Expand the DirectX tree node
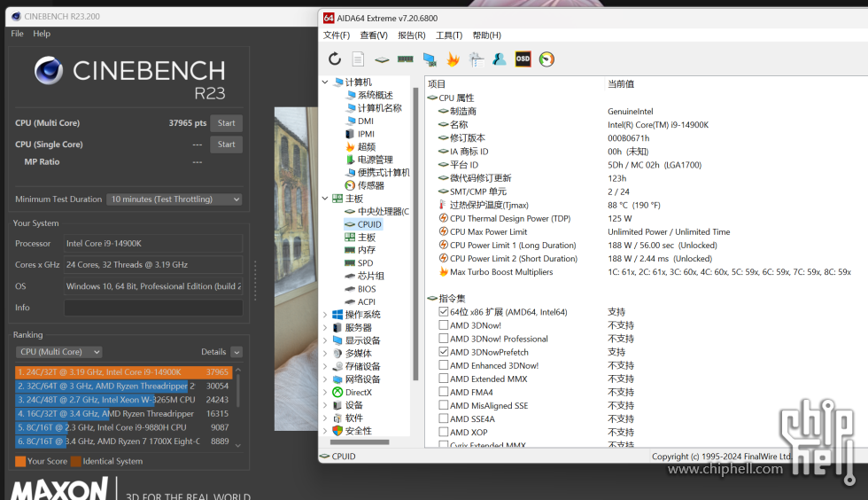 (x=326, y=393)
